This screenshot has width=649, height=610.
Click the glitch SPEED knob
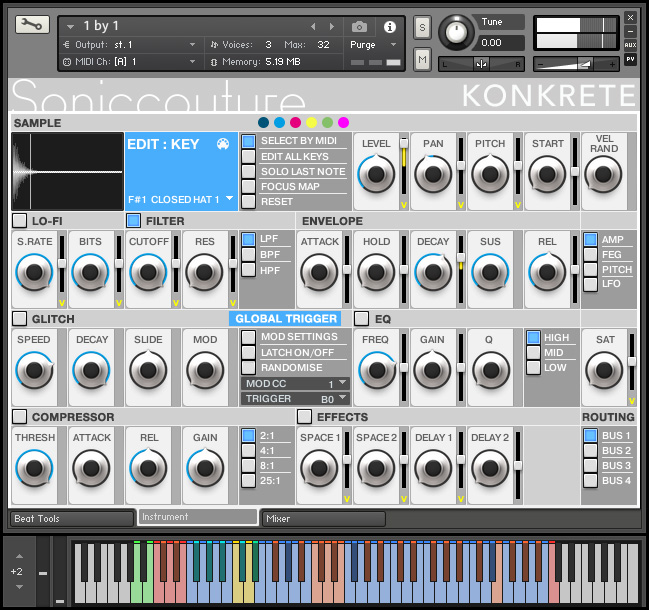point(34,370)
